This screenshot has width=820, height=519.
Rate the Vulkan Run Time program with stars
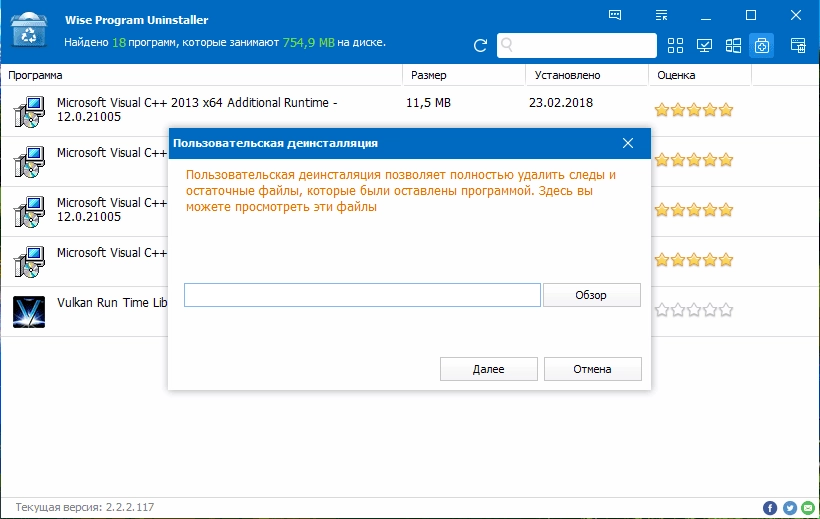pyautogui.click(x=693, y=310)
